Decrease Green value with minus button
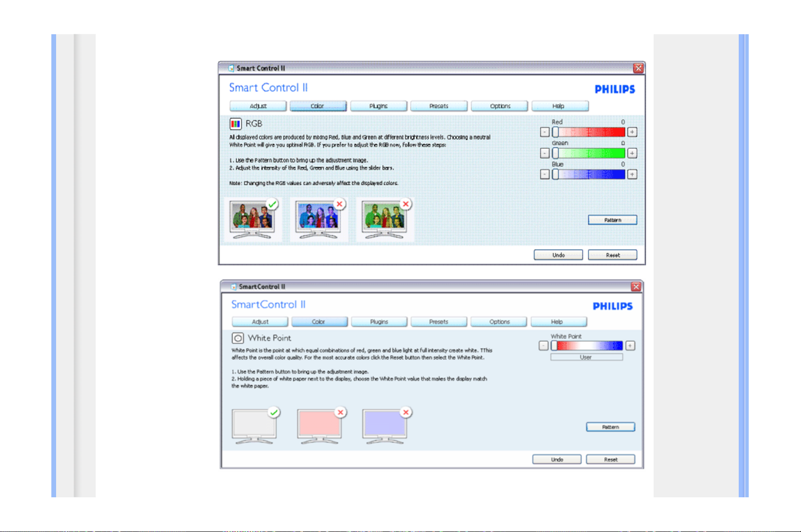The image size is (801, 532). [x=545, y=153]
